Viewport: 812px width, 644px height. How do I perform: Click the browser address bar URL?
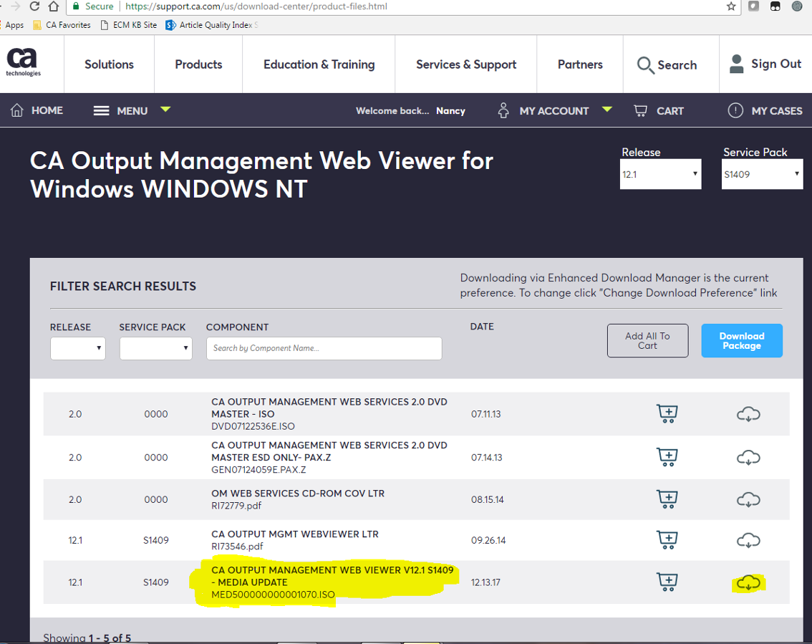pos(256,6)
